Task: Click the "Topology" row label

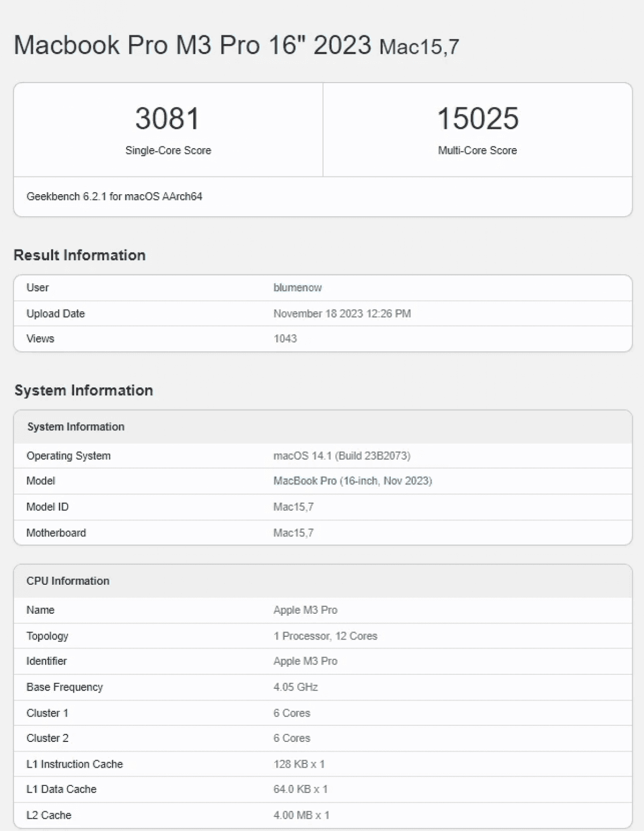Action: coord(47,636)
